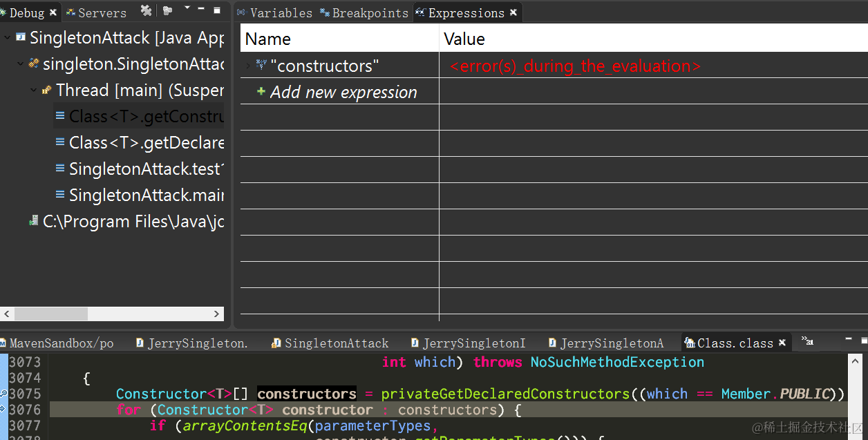Viewport: 868px width, 440px height.
Task: Show hidden editor tabs list chevron
Action: (806, 341)
